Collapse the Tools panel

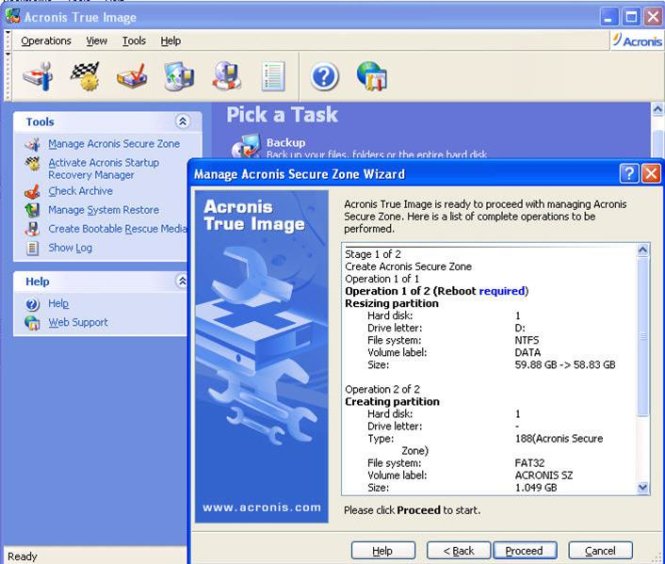[x=182, y=122]
